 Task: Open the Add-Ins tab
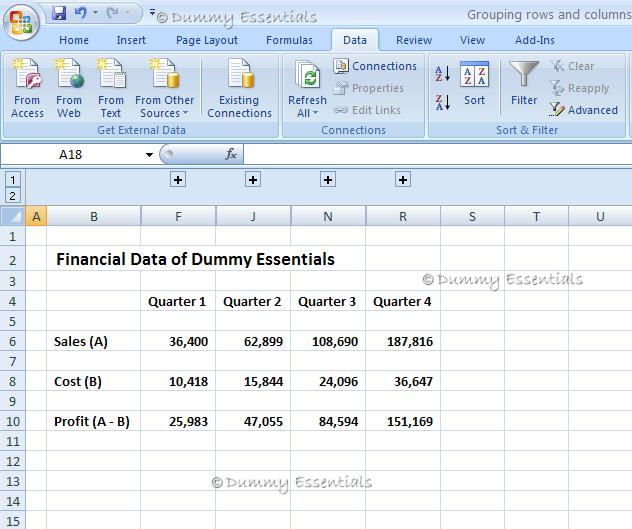[535, 40]
